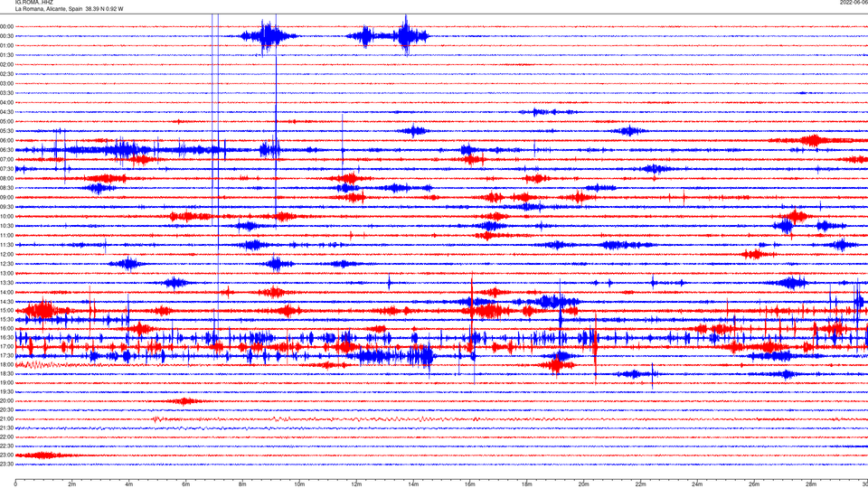Select the 21:30 trace time label
The height and width of the screenshot is (488, 868).
coord(6,427)
